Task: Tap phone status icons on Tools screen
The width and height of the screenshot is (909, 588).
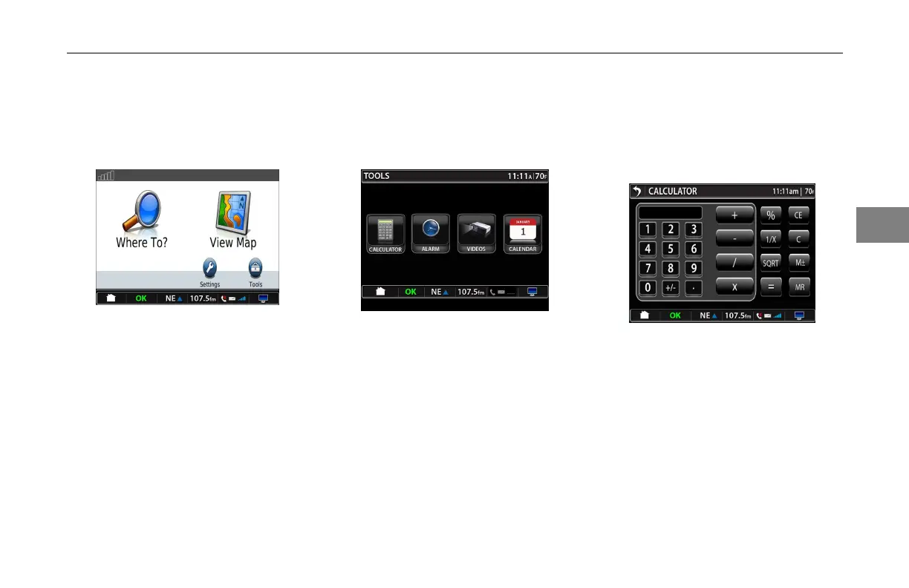Action: pos(502,292)
